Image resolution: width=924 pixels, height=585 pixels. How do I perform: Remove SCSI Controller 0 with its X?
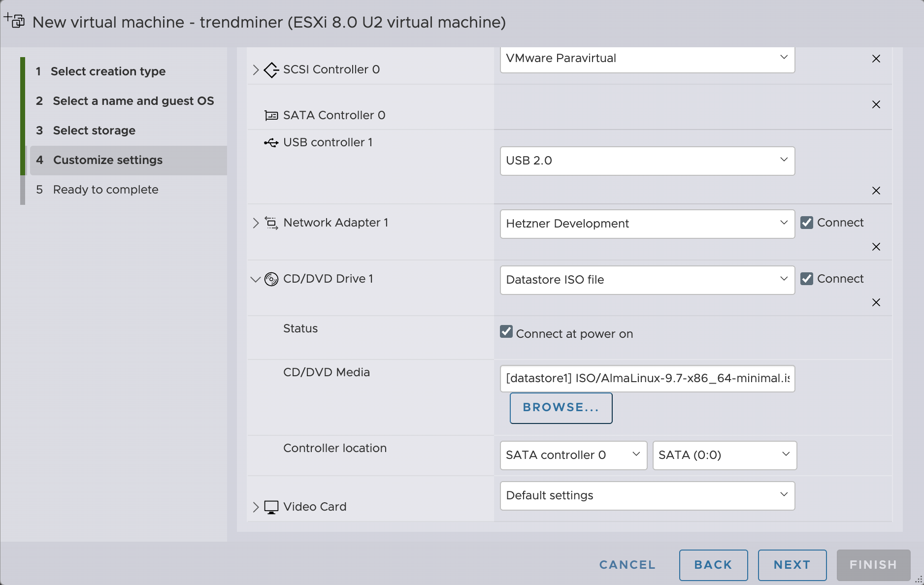coord(876,59)
